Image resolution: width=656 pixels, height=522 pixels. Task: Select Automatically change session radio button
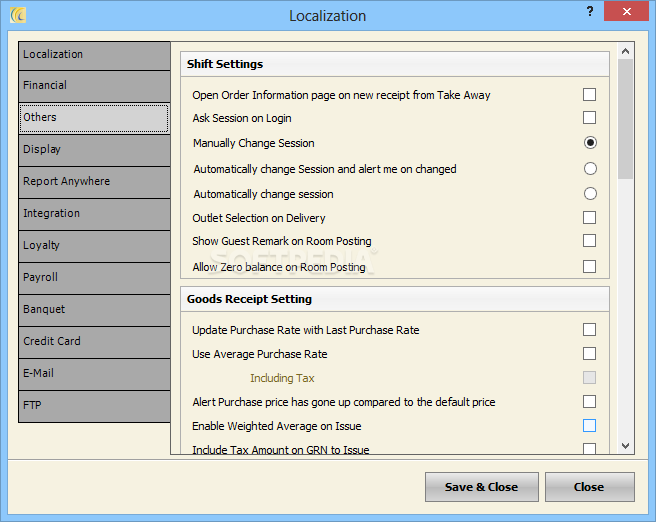(x=590, y=194)
